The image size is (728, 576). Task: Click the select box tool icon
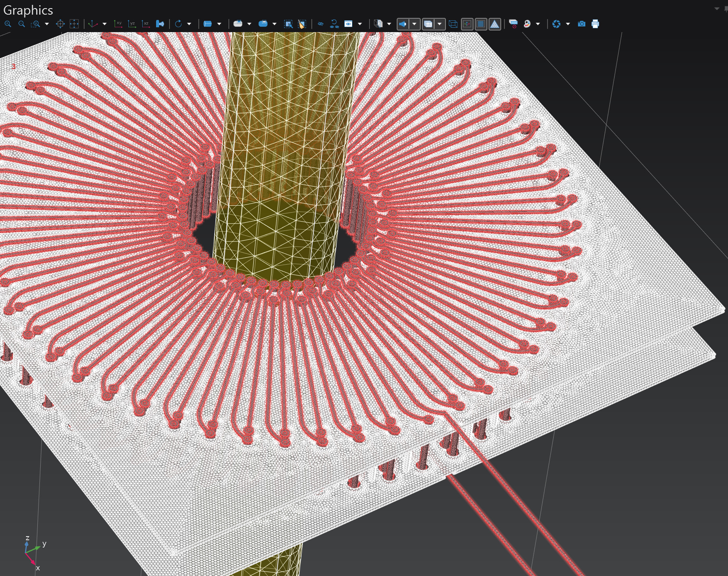click(x=288, y=24)
